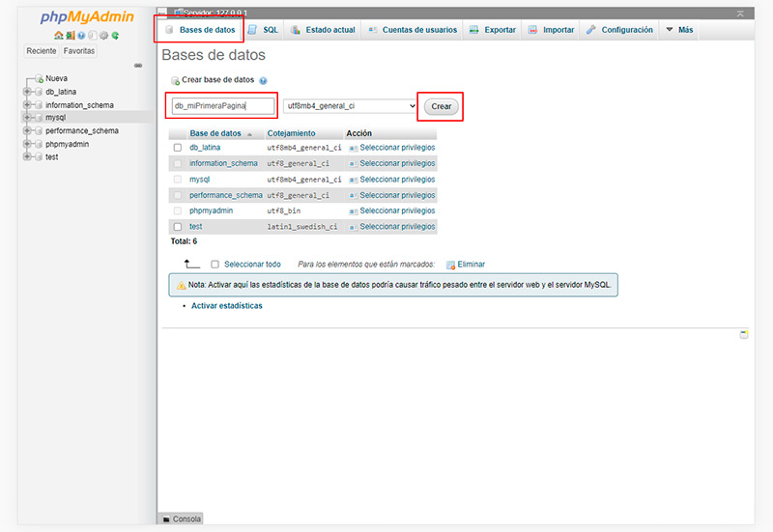
Task: Click the Favoritas button
Action: coord(79,51)
